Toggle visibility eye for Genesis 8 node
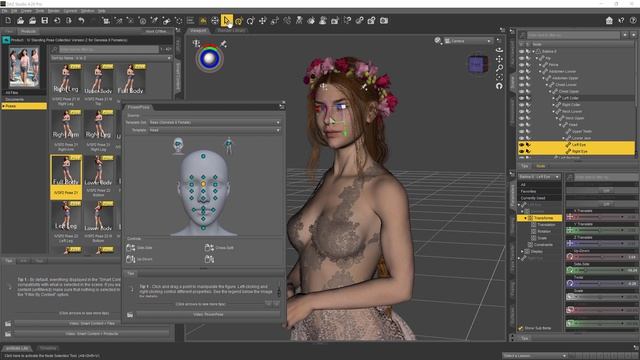 coord(522,51)
